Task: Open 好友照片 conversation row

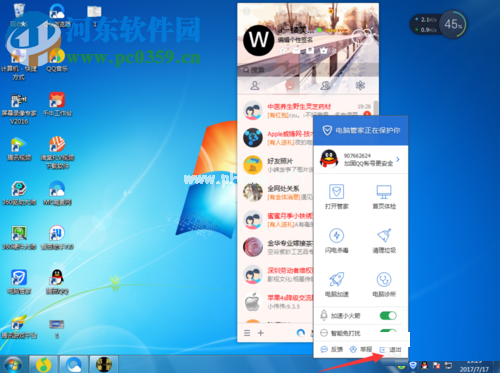Action: tap(276, 165)
